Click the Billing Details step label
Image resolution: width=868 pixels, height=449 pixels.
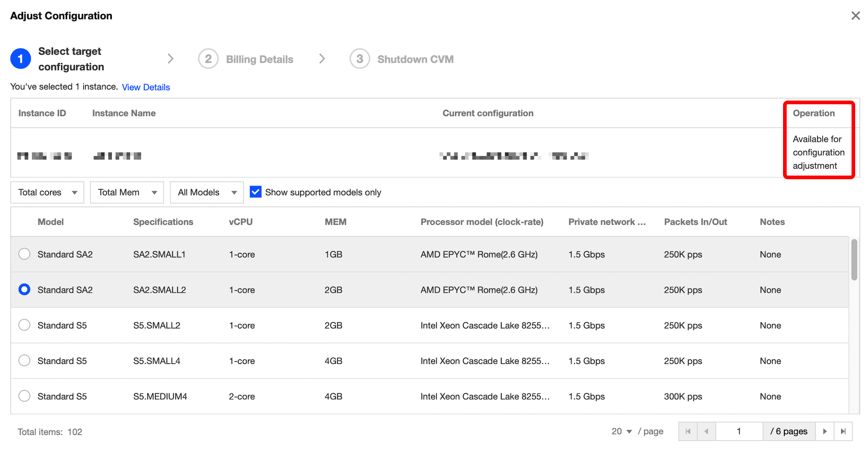[259, 59]
